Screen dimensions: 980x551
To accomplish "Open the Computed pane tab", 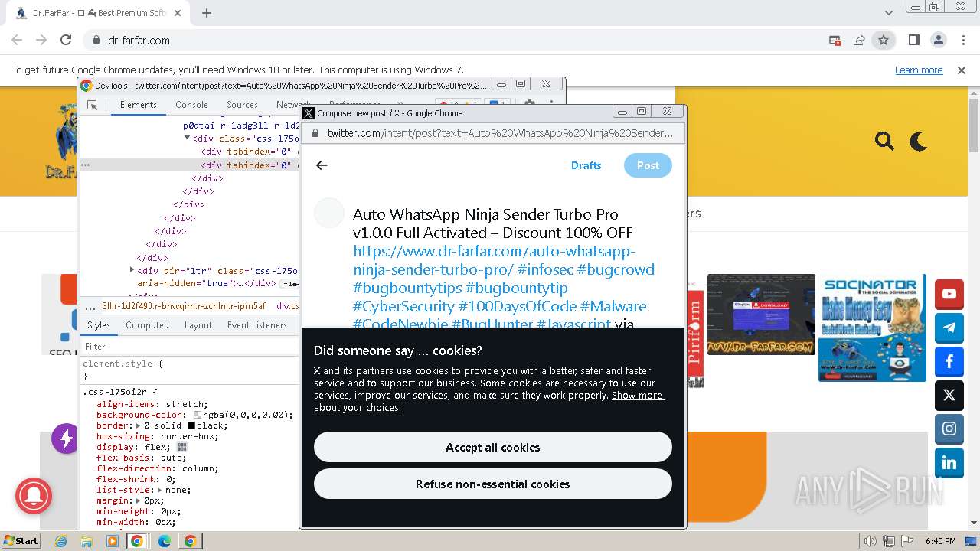I will click(147, 325).
